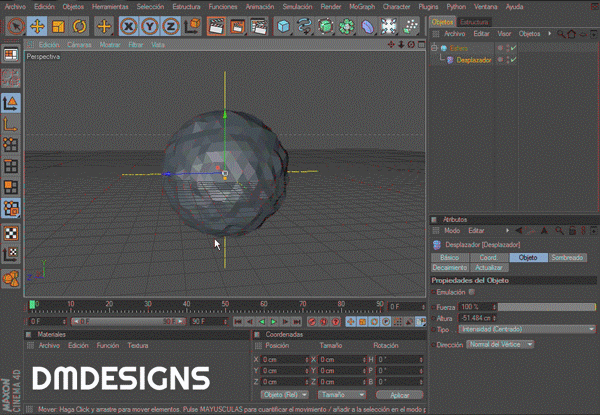The height and width of the screenshot is (415, 600).
Task: Open the scene/environment objects icon
Action: tap(388, 26)
